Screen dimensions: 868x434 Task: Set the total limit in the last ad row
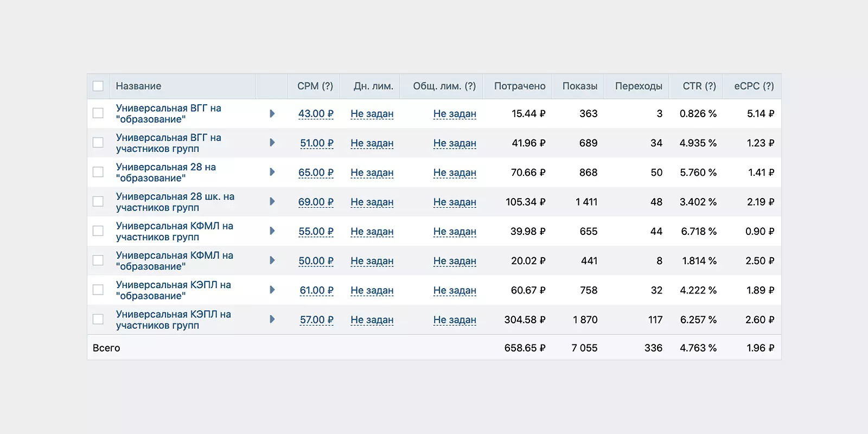[455, 320]
